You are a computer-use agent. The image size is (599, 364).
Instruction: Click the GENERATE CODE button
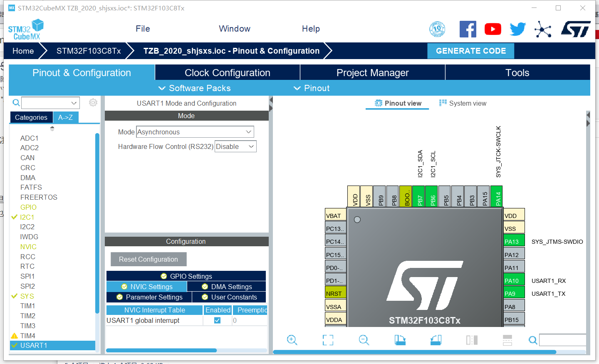(x=470, y=51)
